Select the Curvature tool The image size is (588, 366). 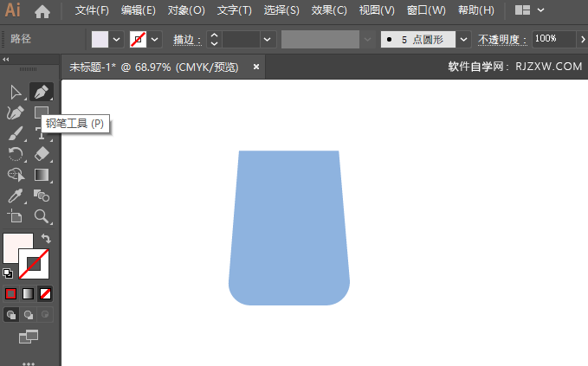click(x=16, y=112)
